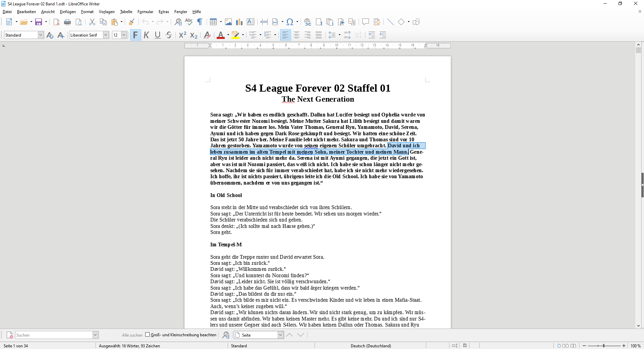Toggle formatting marks display
The image size is (644, 349).
point(200,22)
